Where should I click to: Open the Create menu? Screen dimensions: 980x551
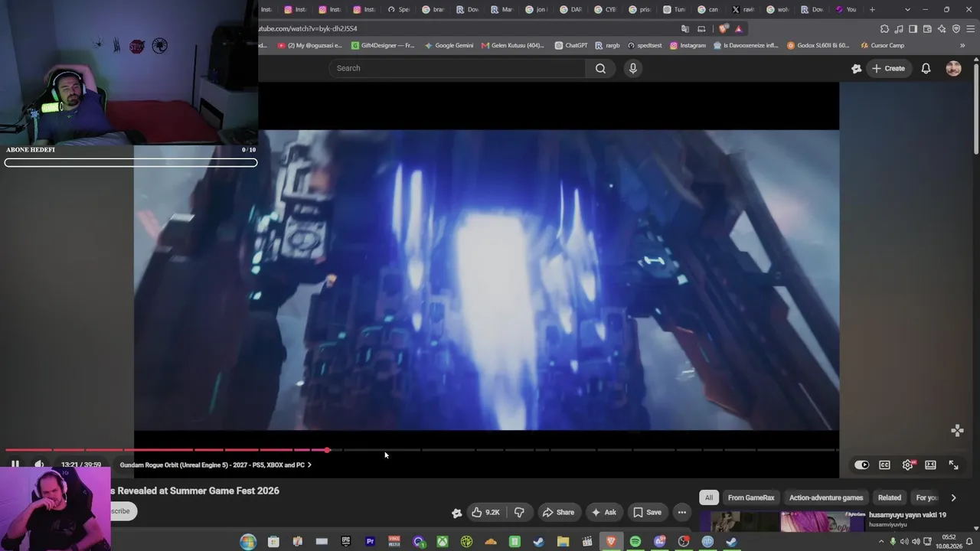(x=888, y=68)
